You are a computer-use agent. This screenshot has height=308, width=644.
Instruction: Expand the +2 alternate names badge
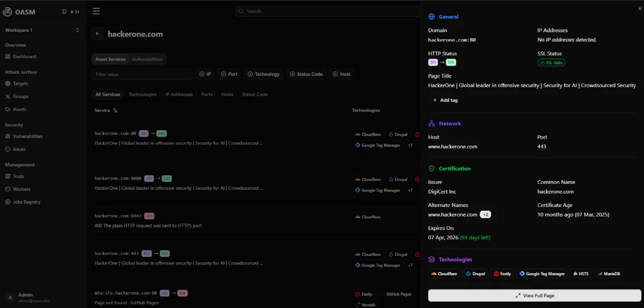pyautogui.click(x=485, y=214)
